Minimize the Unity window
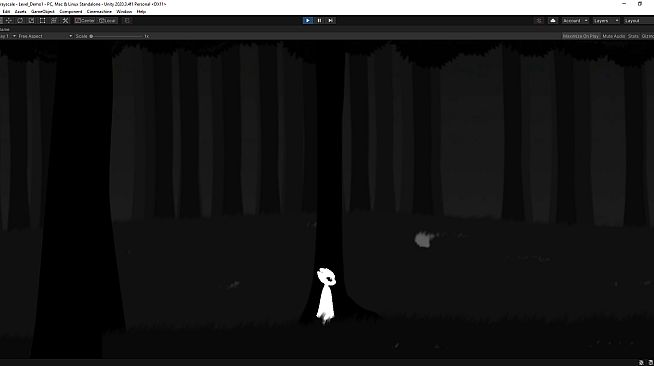 point(624,4)
